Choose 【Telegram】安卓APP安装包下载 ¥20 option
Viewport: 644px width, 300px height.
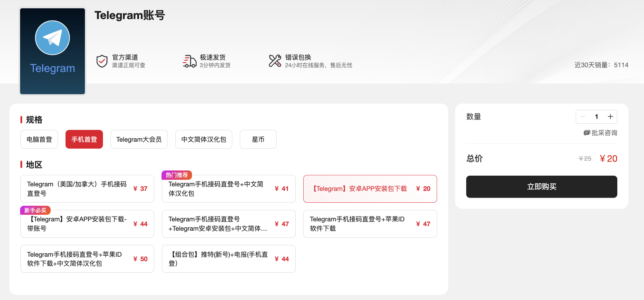[370, 189]
